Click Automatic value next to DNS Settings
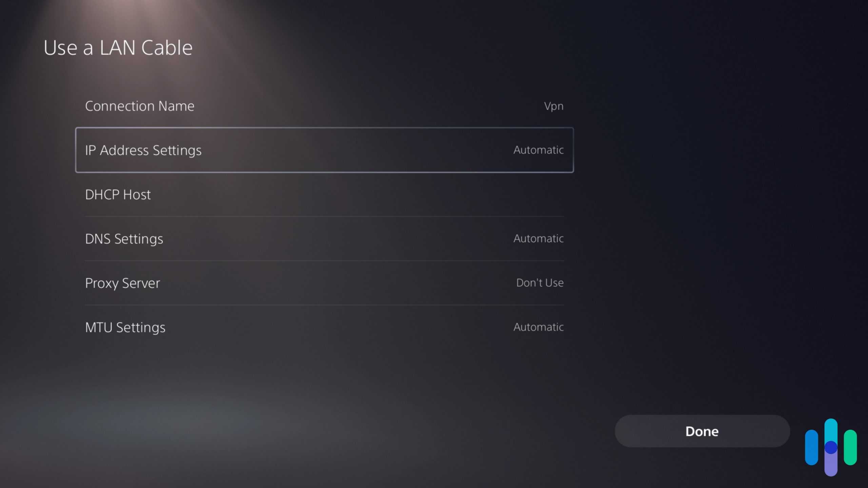868x488 pixels. (x=538, y=239)
